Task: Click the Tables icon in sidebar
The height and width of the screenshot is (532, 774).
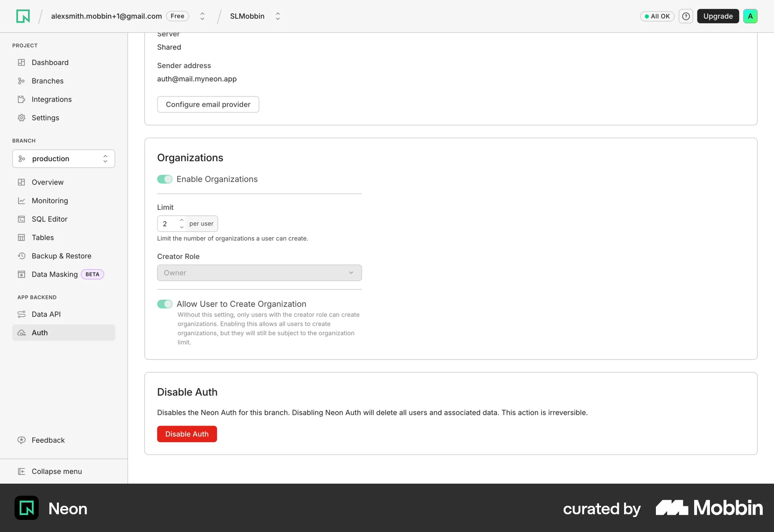Action: click(21, 237)
